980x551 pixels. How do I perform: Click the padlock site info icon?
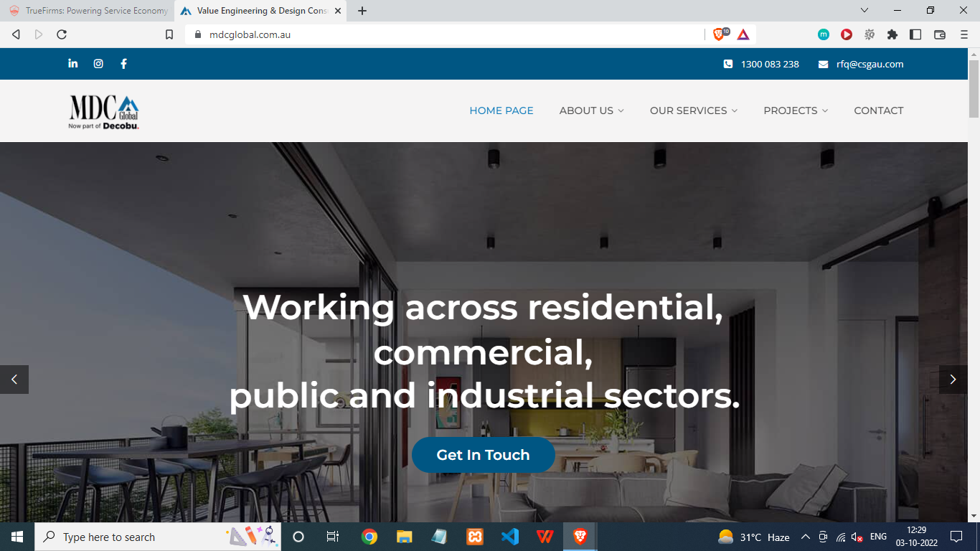point(198,34)
